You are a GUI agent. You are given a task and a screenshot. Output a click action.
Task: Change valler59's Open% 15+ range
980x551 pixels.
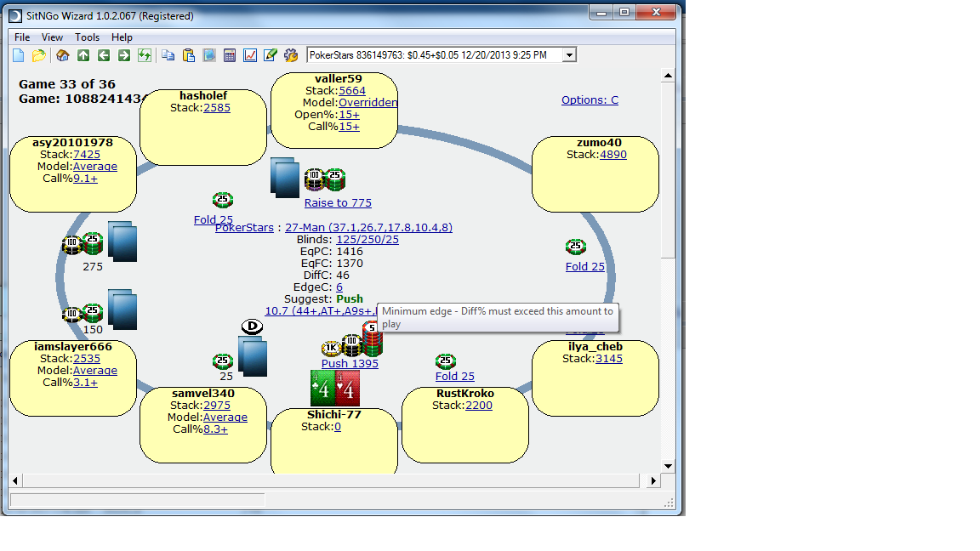(x=350, y=115)
